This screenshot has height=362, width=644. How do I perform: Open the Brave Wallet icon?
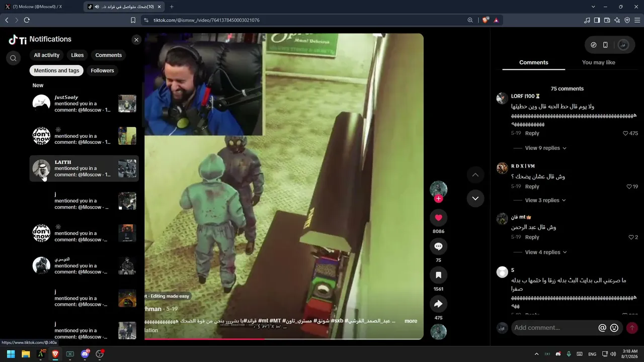coord(607,20)
